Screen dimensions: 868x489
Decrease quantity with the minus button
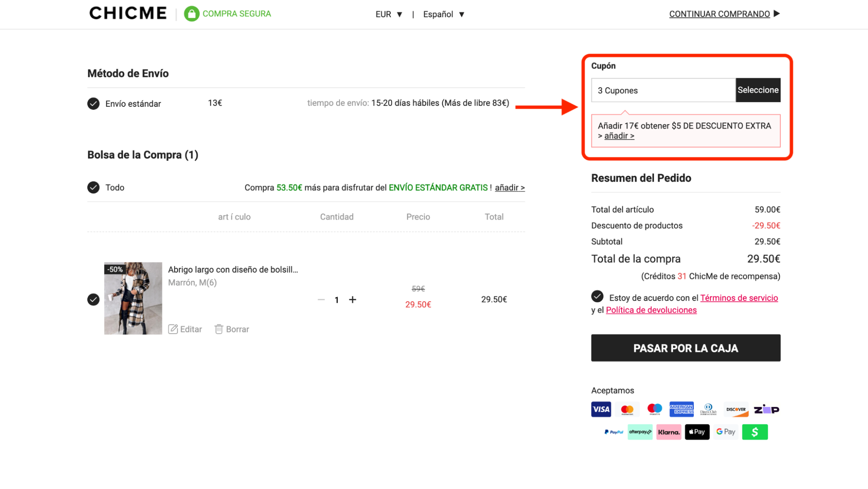click(321, 300)
